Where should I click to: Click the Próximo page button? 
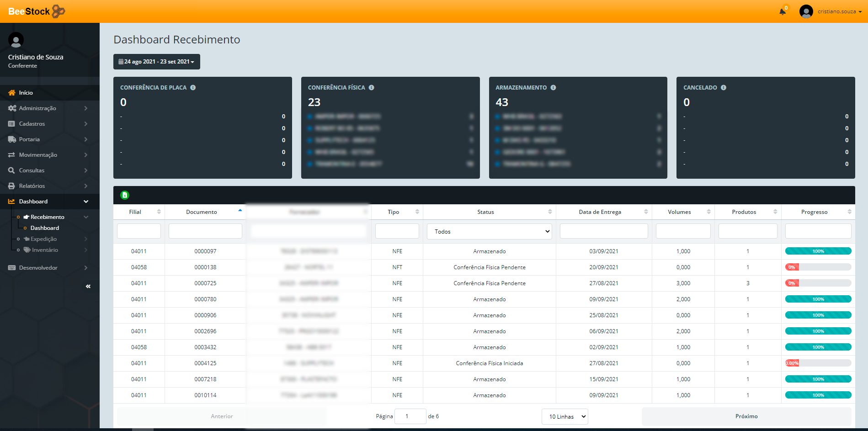(746, 416)
